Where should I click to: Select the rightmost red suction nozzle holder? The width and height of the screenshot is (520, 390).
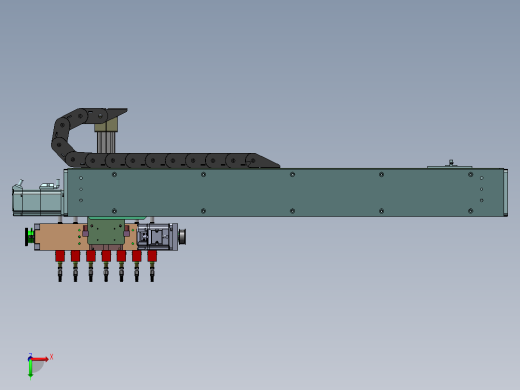(152, 256)
